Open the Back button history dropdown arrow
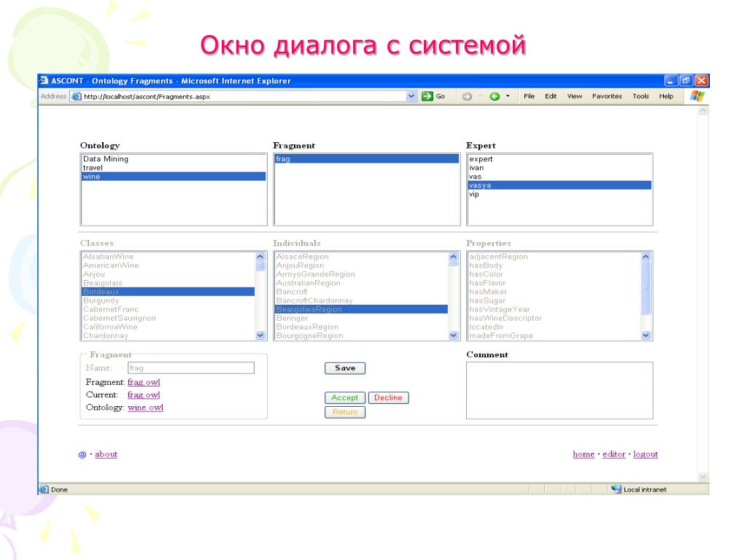The image size is (747, 560). pos(508,96)
